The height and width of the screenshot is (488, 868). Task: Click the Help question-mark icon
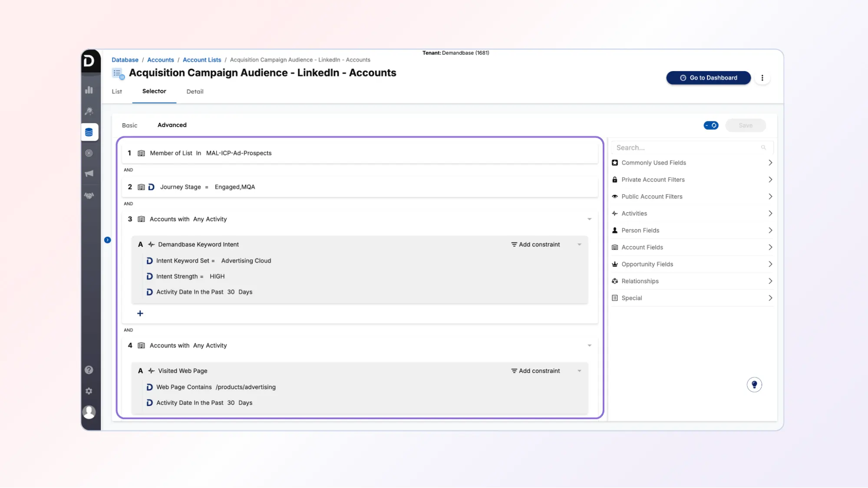coord(89,370)
